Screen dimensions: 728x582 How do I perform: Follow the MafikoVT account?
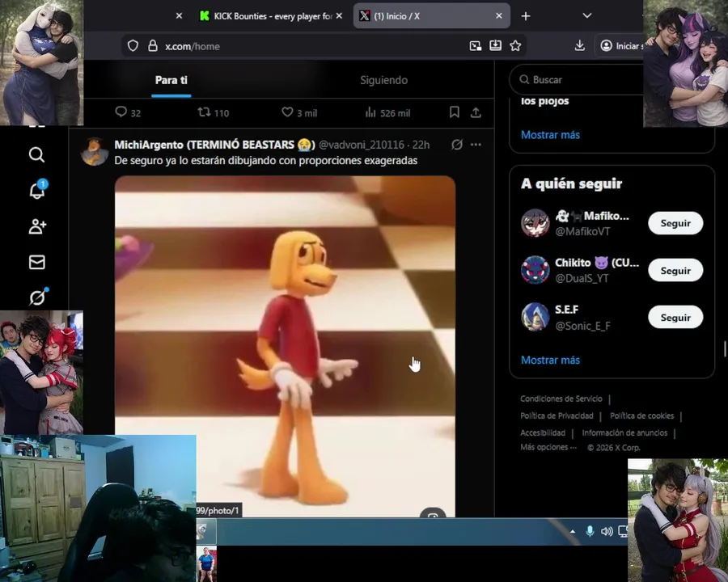[x=675, y=223]
